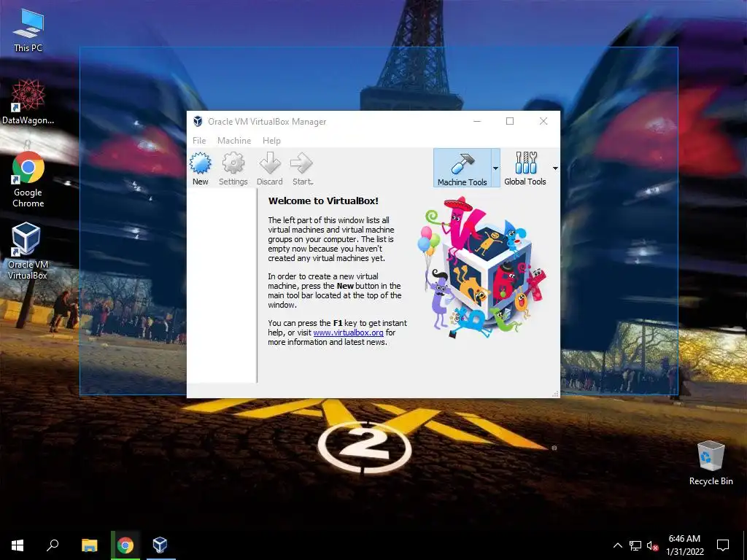
Task: Select the DataWagon desktop shortcut
Action: tap(28, 102)
